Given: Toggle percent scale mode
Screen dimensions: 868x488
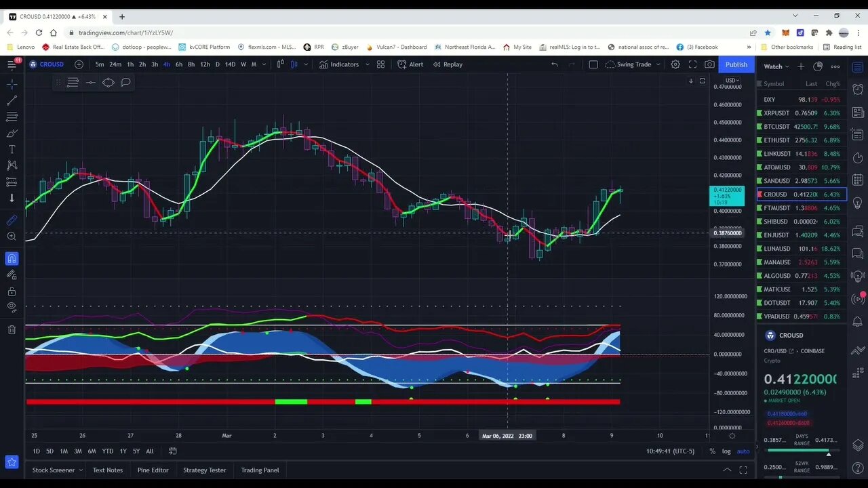Looking at the screenshot, I should pos(712,451).
